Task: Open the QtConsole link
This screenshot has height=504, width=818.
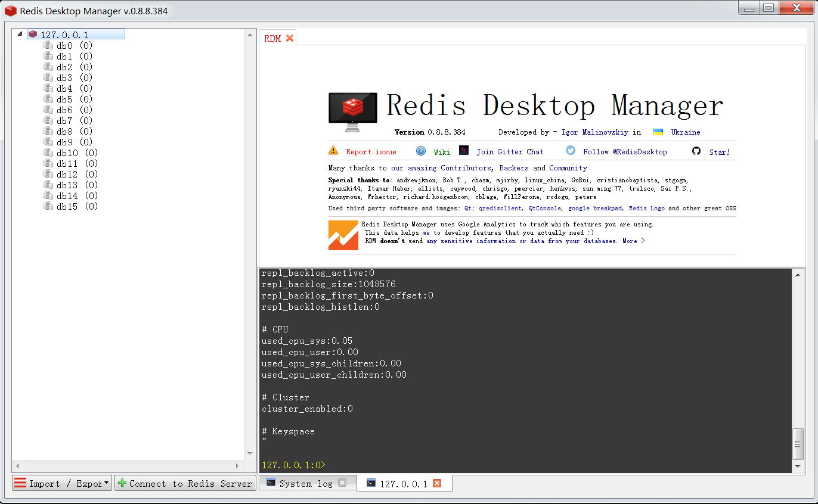Action: tap(544, 209)
